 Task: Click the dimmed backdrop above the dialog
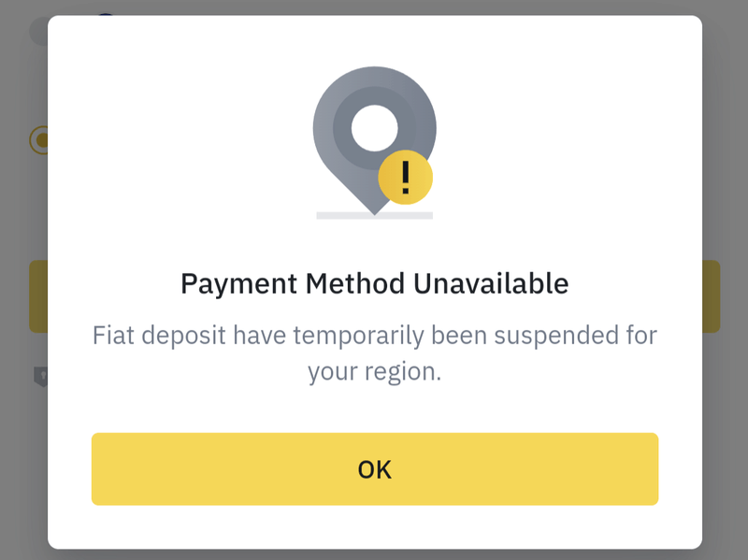(375, 7)
